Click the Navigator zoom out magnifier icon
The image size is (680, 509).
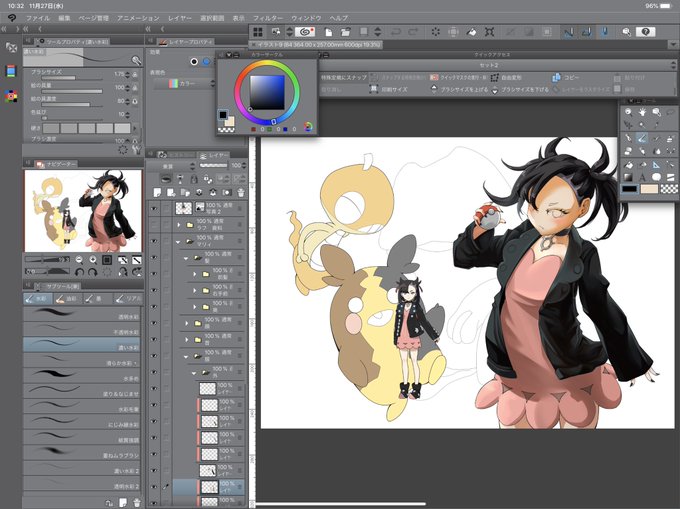pyautogui.click(x=79, y=260)
